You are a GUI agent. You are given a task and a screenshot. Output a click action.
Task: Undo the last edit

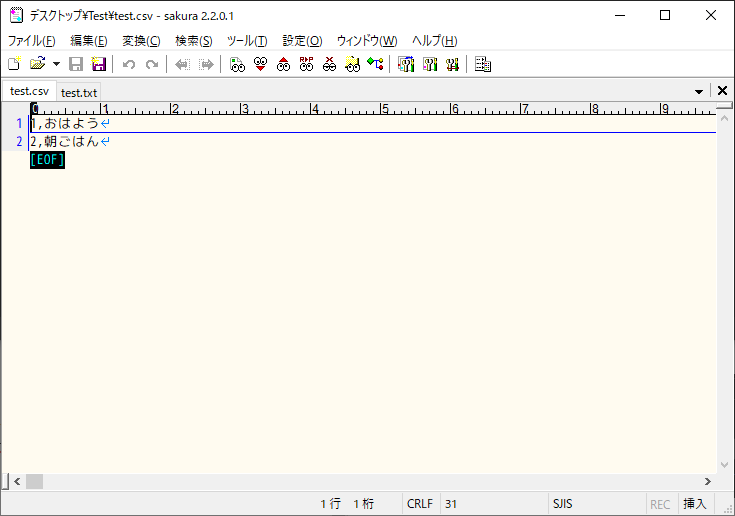point(129,64)
